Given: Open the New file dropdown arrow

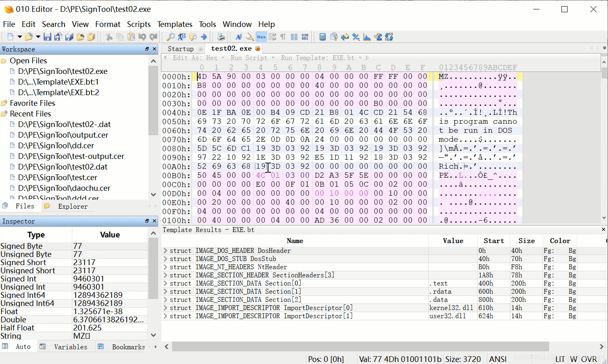Looking at the screenshot, I should tap(19, 37).
